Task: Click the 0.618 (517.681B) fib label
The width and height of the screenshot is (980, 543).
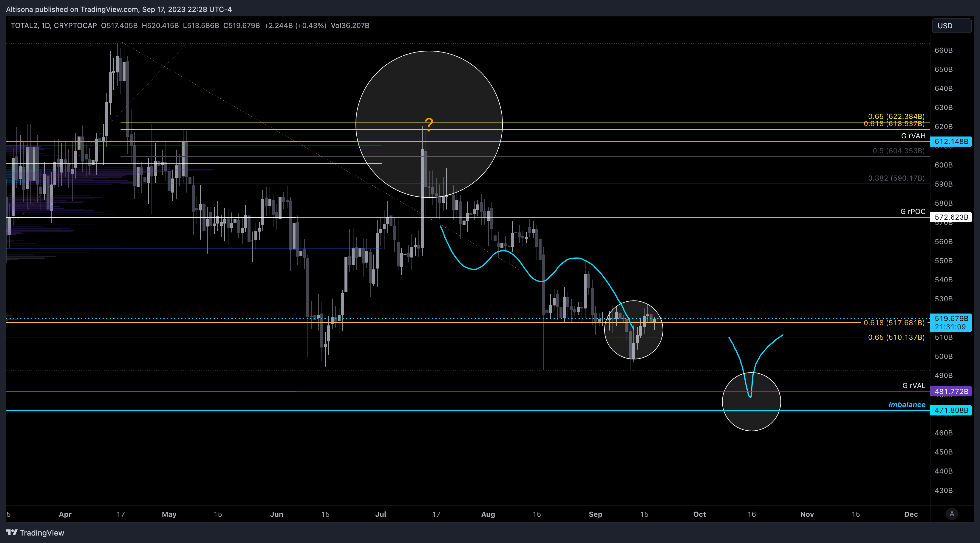Action: click(x=894, y=322)
